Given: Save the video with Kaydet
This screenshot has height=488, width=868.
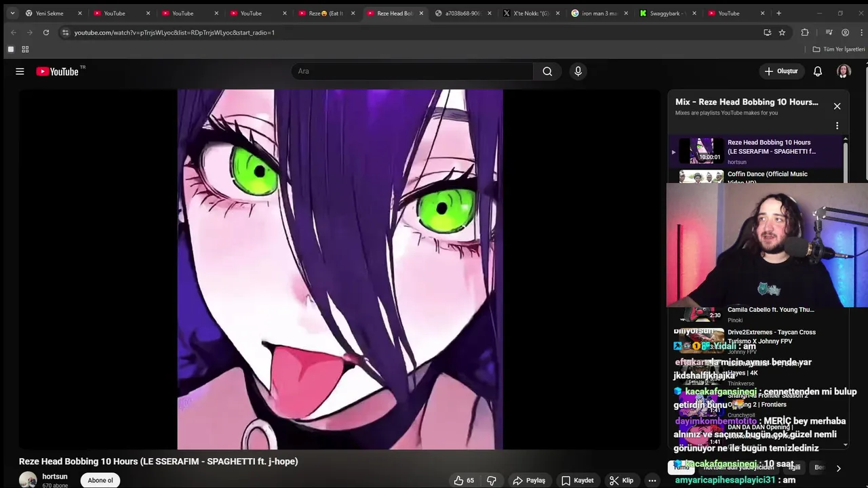Looking at the screenshot, I should pyautogui.click(x=578, y=481).
